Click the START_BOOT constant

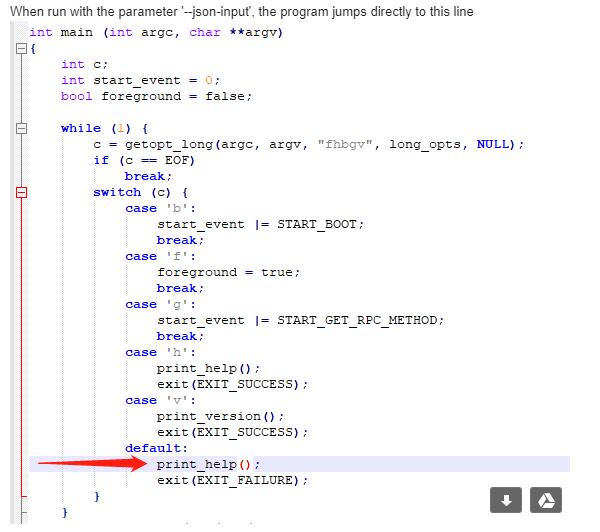coord(319,224)
